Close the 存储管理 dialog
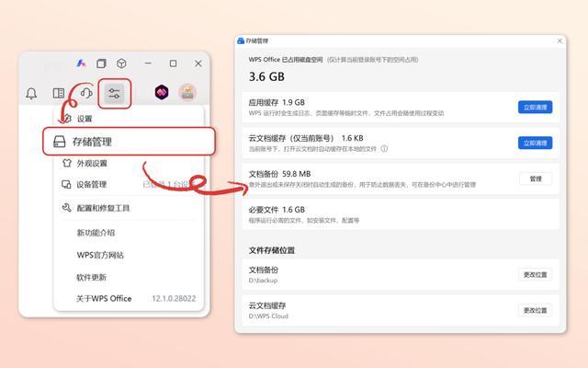Image resolution: width=588 pixels, height=368 pixels. [x=560, y=40]
